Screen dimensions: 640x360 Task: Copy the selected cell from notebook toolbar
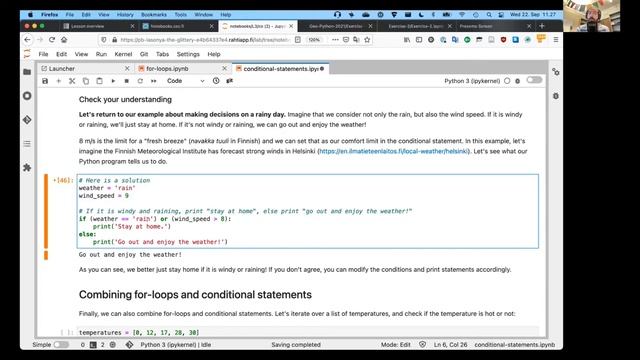86,81
